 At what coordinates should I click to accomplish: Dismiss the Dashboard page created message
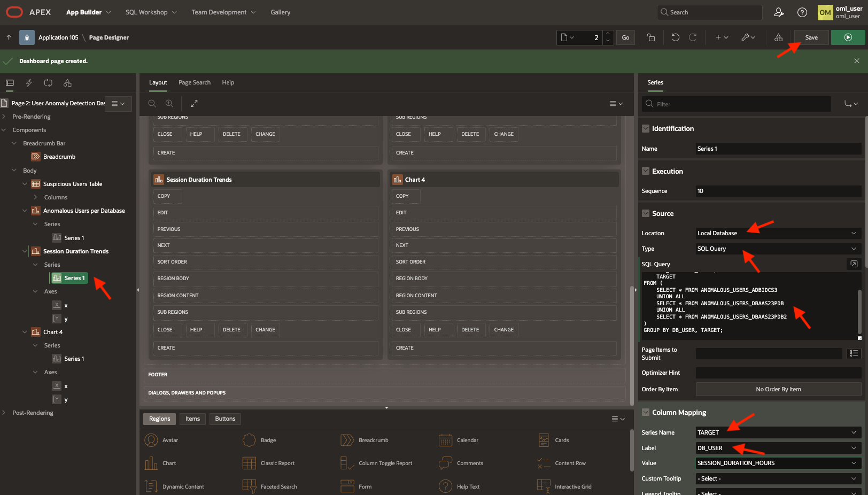(857, 61)
